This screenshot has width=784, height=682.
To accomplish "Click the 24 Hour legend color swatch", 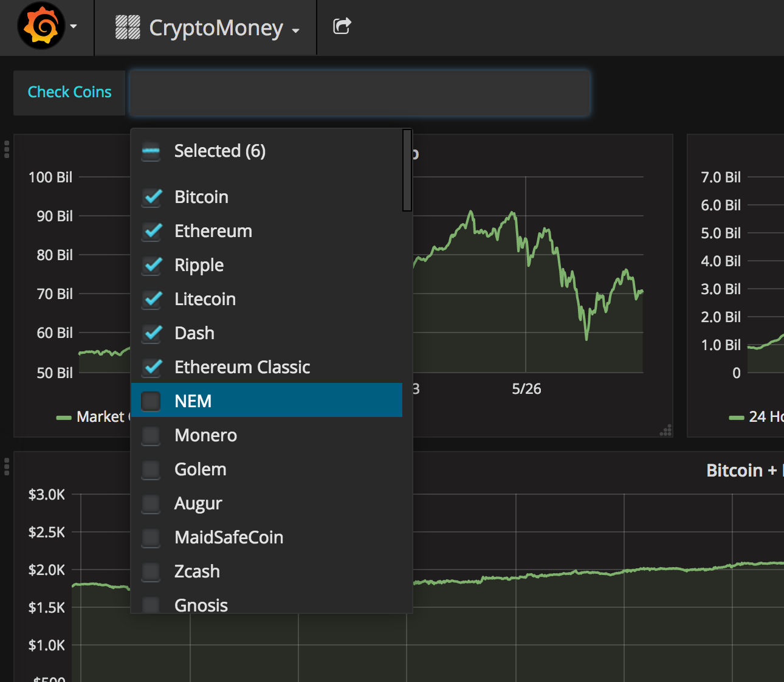I will click(x=737, y=418).
